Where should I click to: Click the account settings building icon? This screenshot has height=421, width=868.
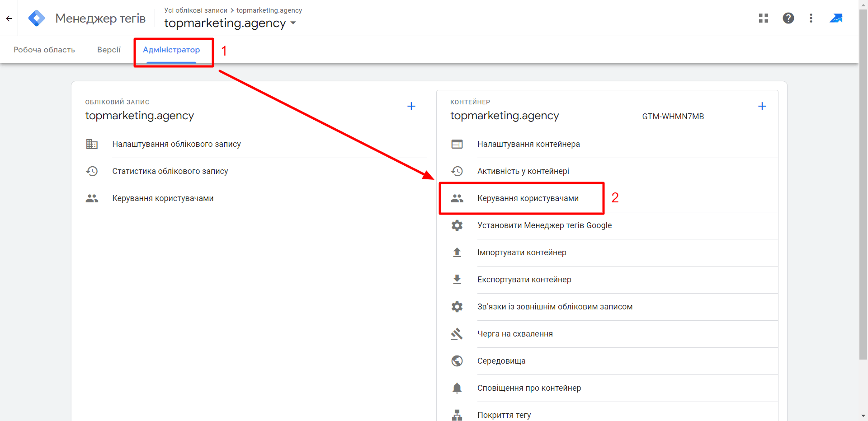tap(92, 144)
